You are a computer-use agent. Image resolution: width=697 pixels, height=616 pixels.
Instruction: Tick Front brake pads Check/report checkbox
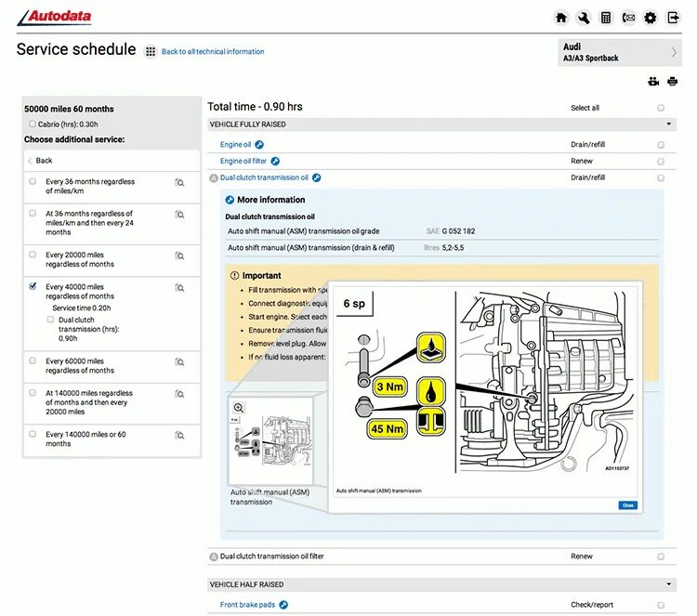661,605
